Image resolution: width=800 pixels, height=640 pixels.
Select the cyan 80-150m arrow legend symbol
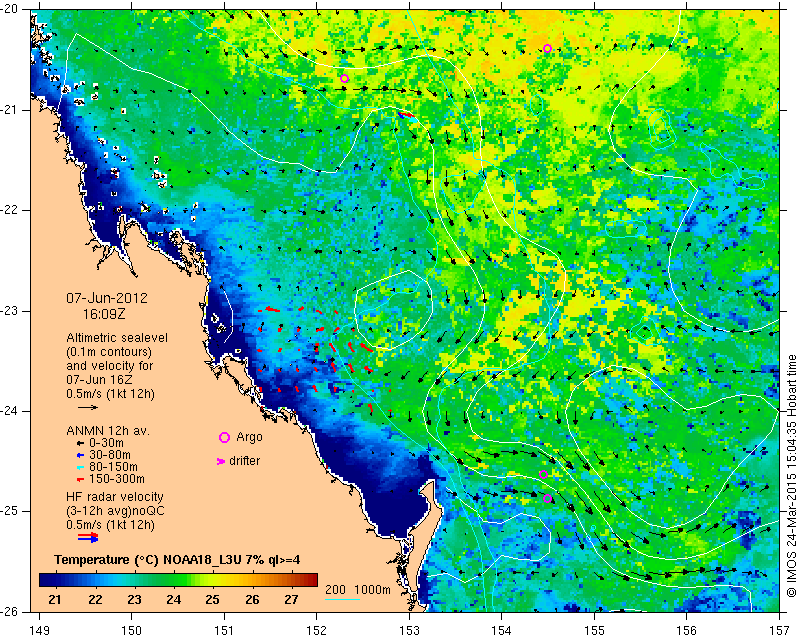(80, 467)
